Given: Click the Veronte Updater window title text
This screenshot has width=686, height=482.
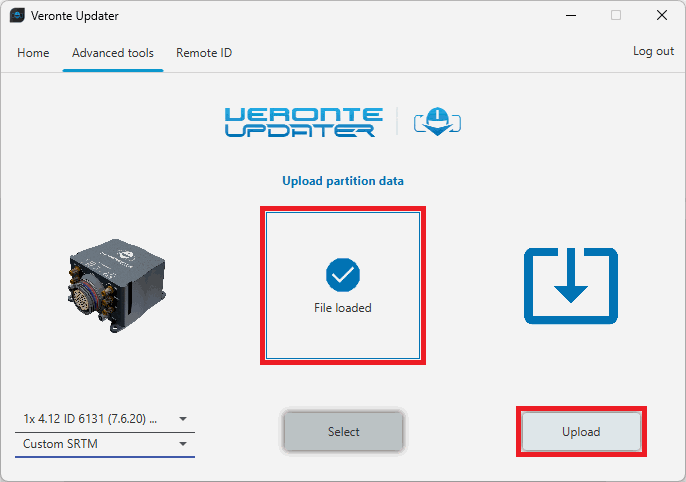Looking at the screenshot, I should pyautogui.click(x=75, y=16).
